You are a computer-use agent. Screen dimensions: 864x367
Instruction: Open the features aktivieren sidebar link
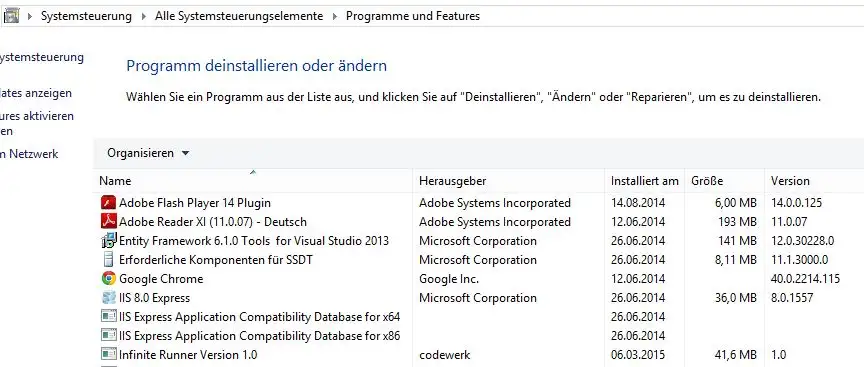(x=36, y=116)
